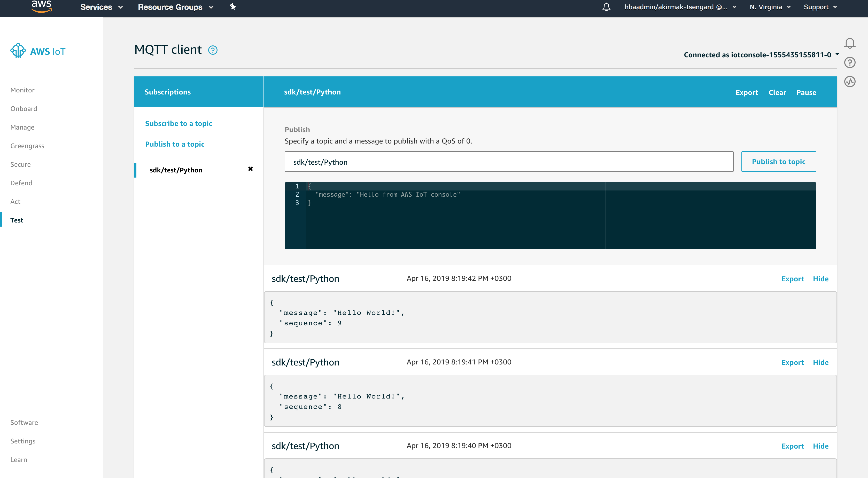
Task: Export the 8:19:42 PM message
Action: (793, 278)
